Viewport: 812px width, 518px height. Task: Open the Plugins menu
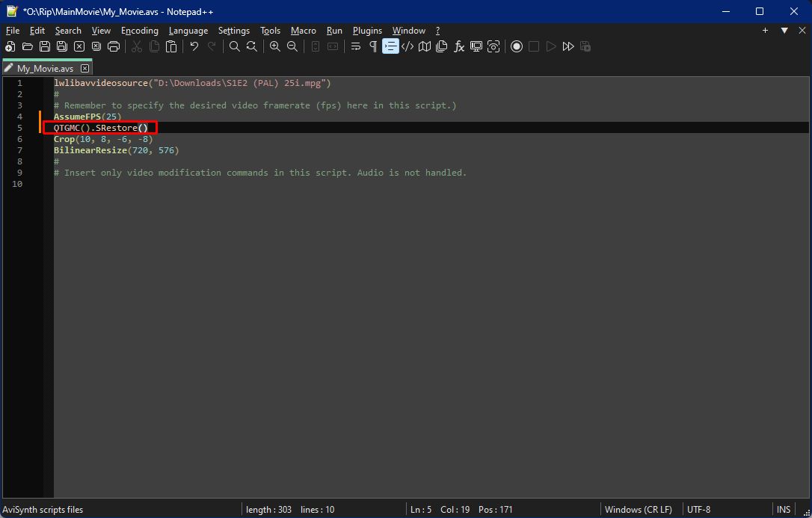pyautogui.click(x=366, y=31)
